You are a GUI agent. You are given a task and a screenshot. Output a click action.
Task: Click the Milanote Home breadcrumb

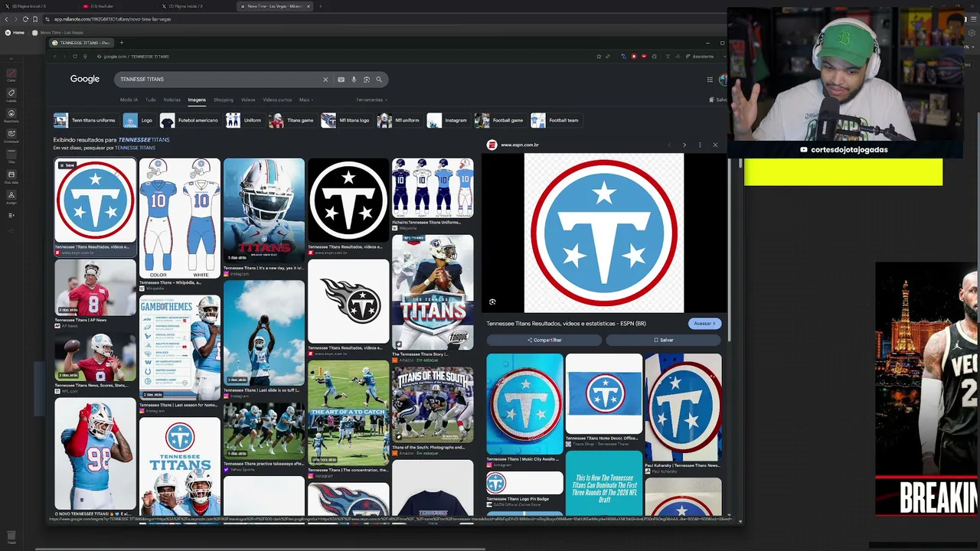coord(15,32)
